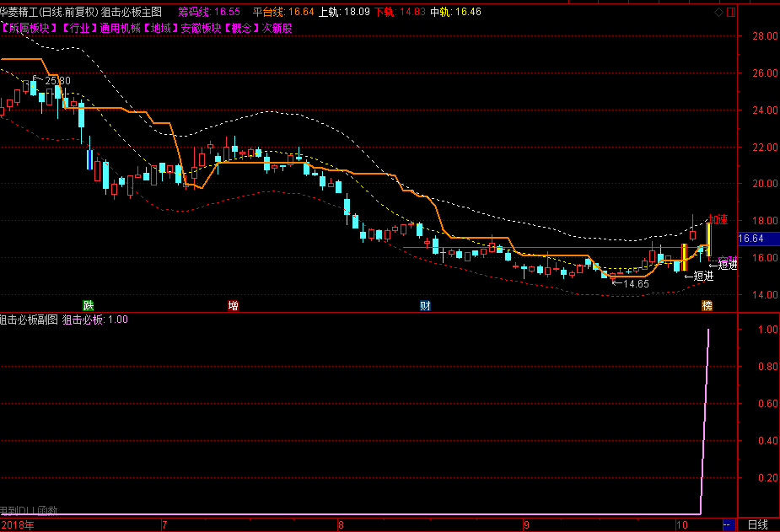Viewport: 780px width, 532px height.
Task: Open the blue 财 event marker
Action: [x=425, y=305]
